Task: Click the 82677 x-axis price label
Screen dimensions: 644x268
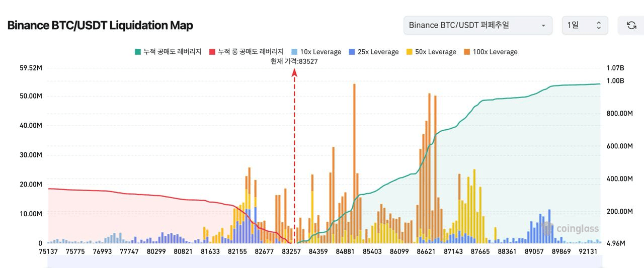Action: click(x=264, y=251)
